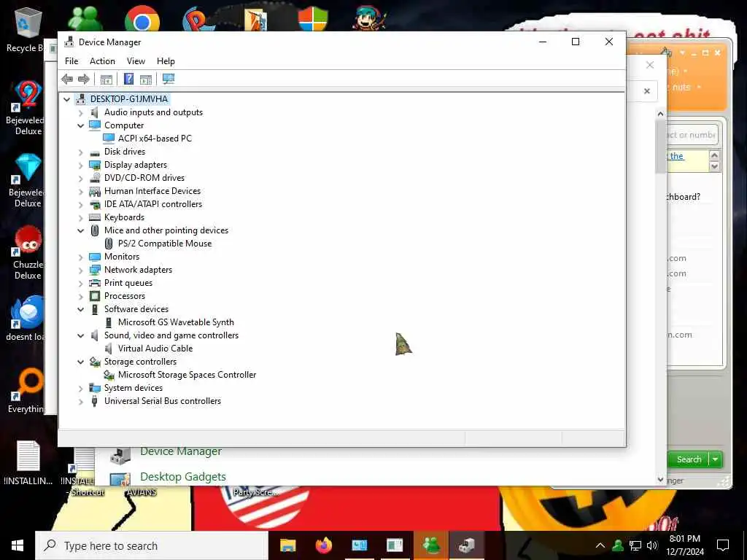Click the Universal Serial Bus controllers icon
Viewport: 747px width, 560px height.
[95, 401]
